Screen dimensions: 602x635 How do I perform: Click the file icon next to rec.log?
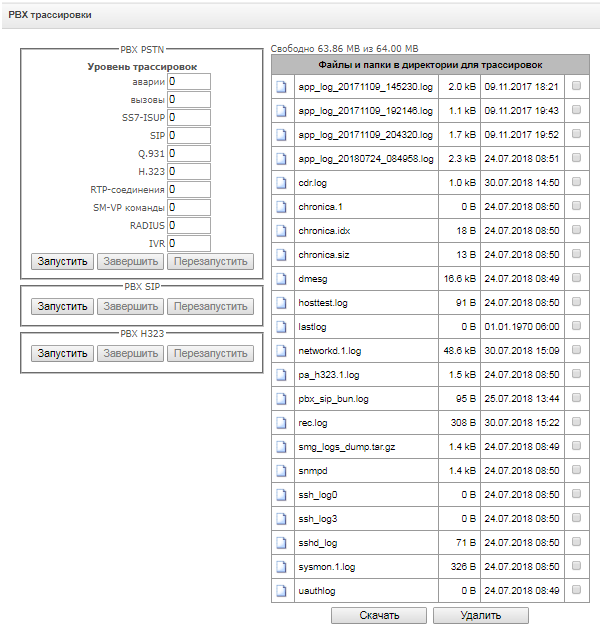281,423
